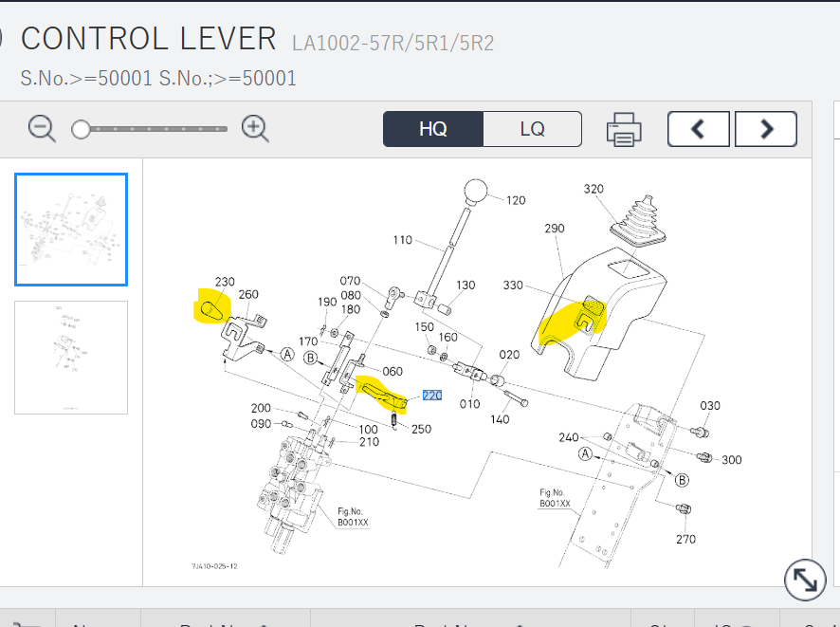
Task: Go to the previous diagram page arrow
Action: [x=698, y=129]
